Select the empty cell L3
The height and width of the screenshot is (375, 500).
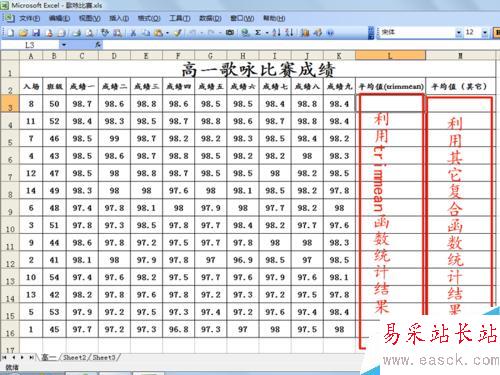(390, 103)
